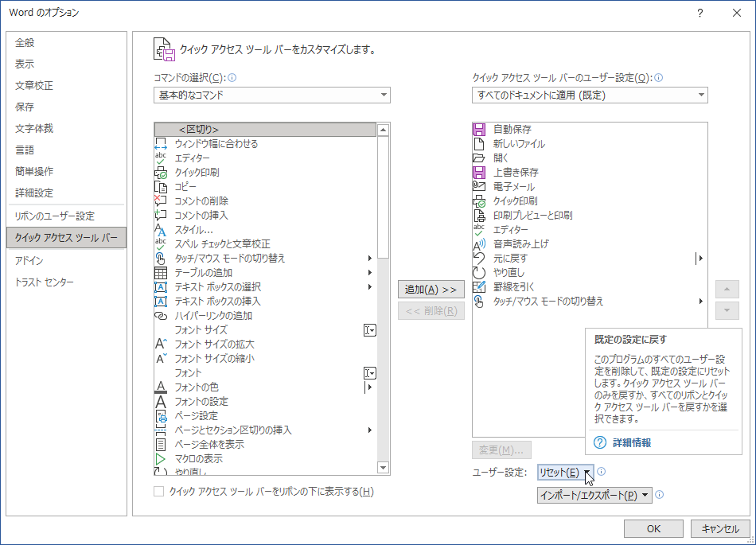Click the キャンセル button
This screenshot has width=756, height=545.
(x=720, y=528)
